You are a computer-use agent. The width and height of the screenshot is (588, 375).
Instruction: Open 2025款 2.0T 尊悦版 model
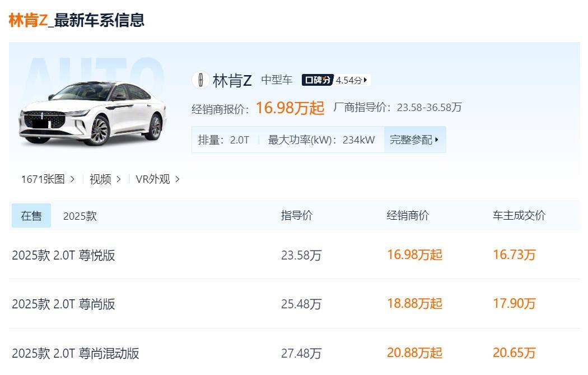pyautogui.click(x=63, y=256)
